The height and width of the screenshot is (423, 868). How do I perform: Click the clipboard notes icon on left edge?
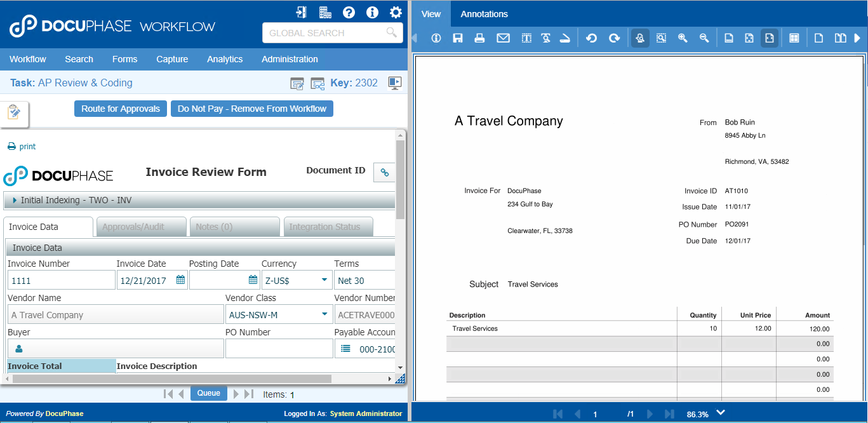coord(14,112)
